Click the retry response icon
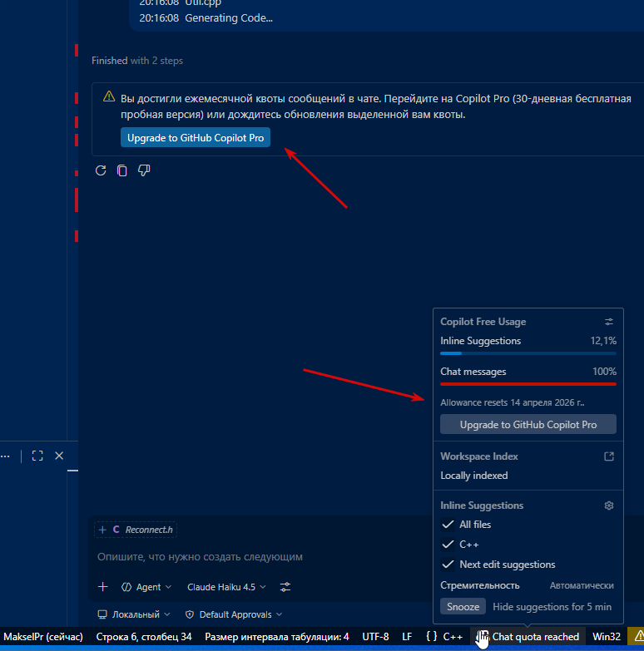The image size is (644, 651). tap(101, 170)
